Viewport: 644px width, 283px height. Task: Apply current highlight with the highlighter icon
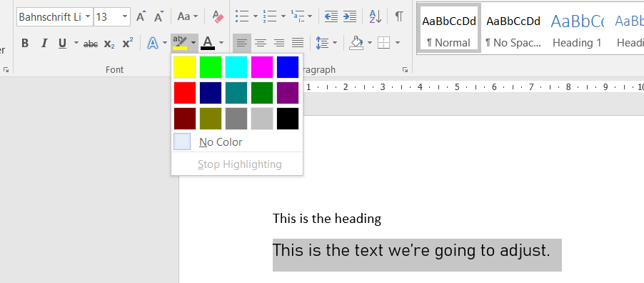[180, 43]
